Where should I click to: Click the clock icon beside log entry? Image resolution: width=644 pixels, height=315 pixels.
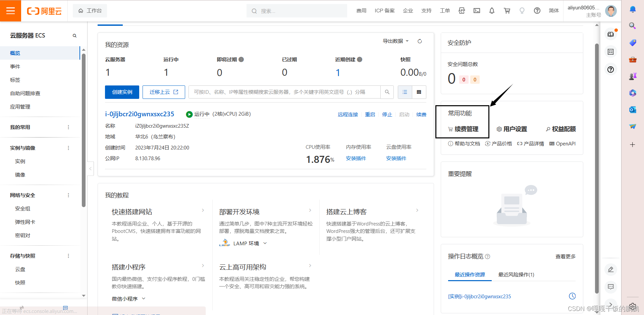click(572, 296)
